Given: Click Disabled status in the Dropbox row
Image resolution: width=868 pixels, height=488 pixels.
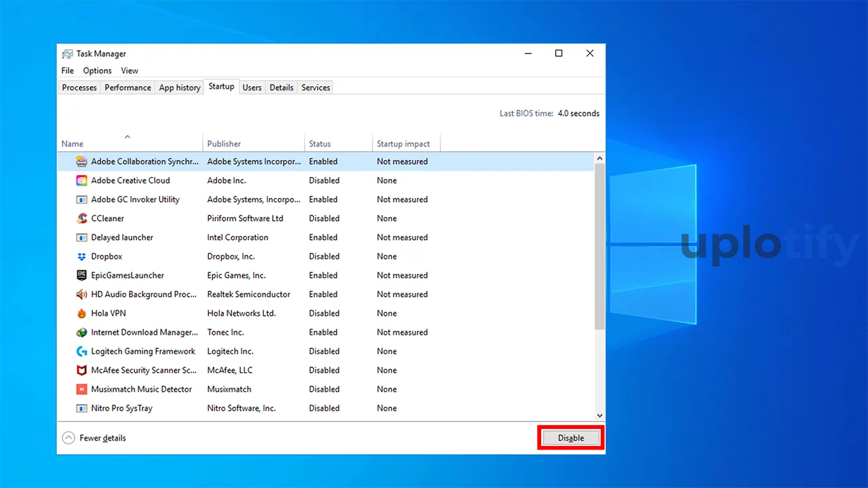Looking at the screenshot, I should pyautogui.click(x=324, y=256).
